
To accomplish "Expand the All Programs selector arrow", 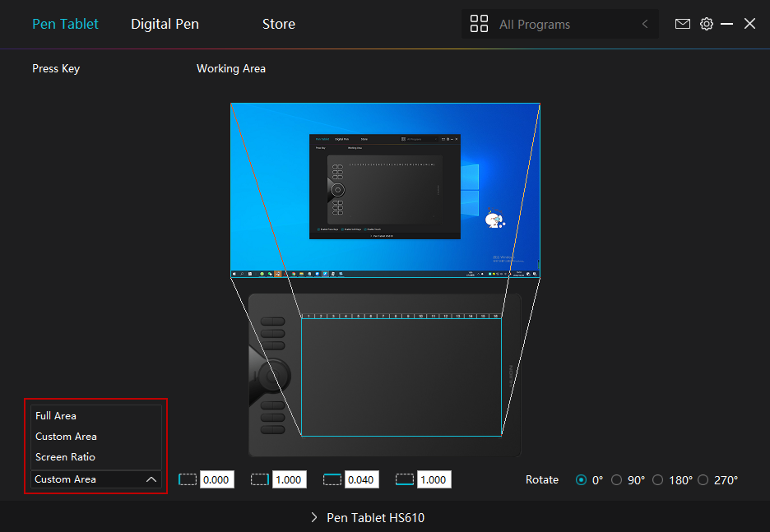I will 645,25.
